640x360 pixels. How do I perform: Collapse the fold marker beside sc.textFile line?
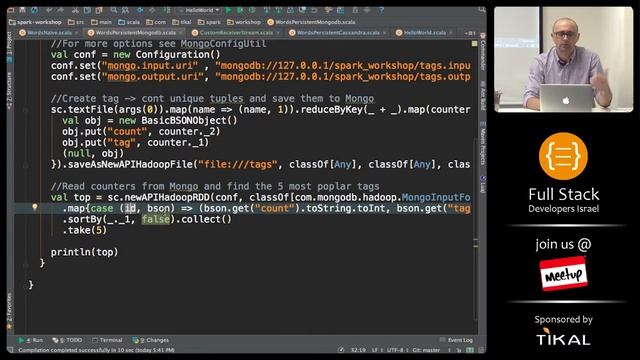pyautogui.click(x=26, y=110)
